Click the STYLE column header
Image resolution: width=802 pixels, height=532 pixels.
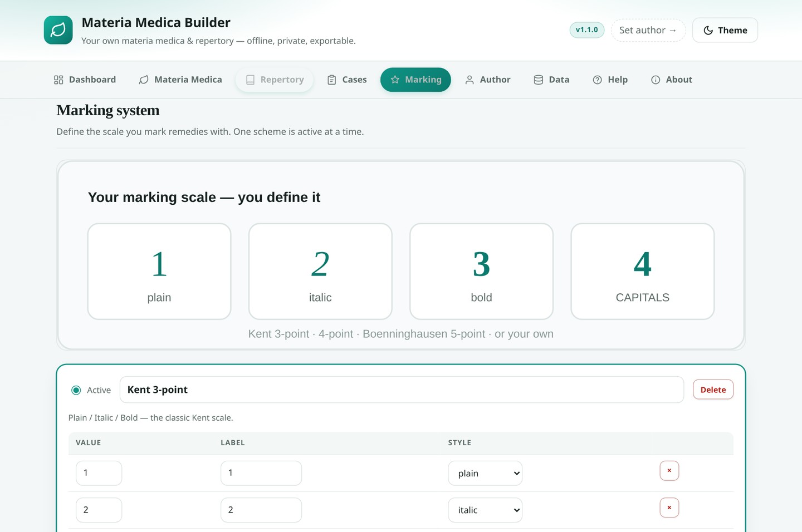click(x=459, y=443)
